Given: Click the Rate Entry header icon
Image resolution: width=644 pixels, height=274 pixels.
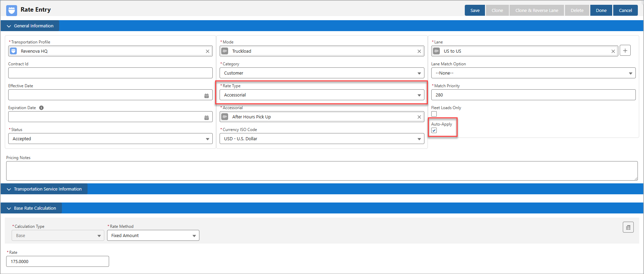Looking at the screenshot, I should [x=12, y=10].
